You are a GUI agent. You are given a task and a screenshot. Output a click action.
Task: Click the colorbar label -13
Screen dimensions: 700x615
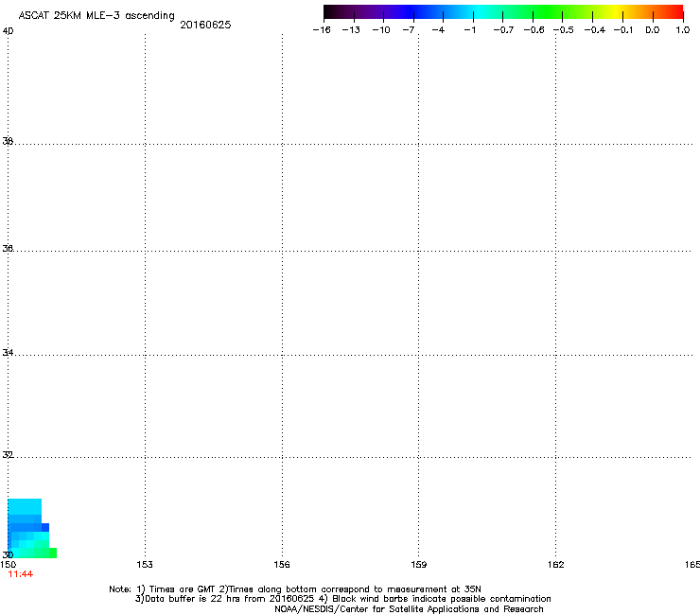[351, 30]
